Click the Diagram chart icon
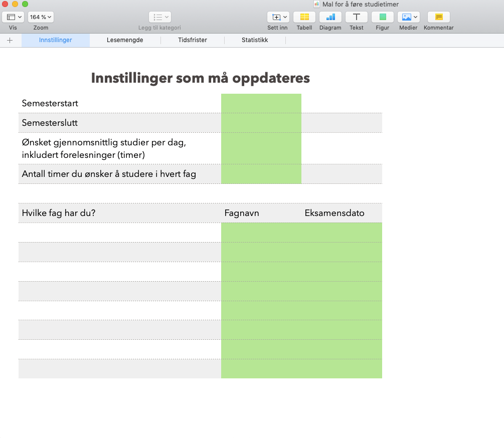The width and height of the screenshot is (504, 438). click(330, 17)
